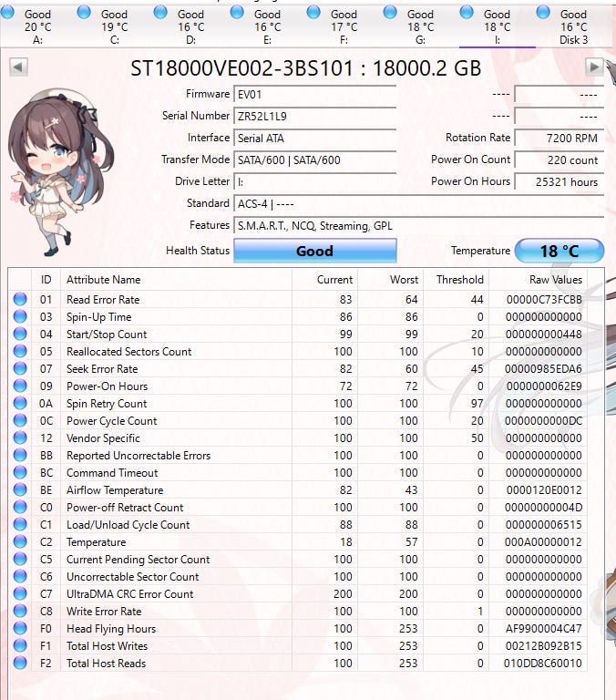Screen dimensions: 616x700
Task: Click the Firmware field EV01
Action: (x=315, y=94)
